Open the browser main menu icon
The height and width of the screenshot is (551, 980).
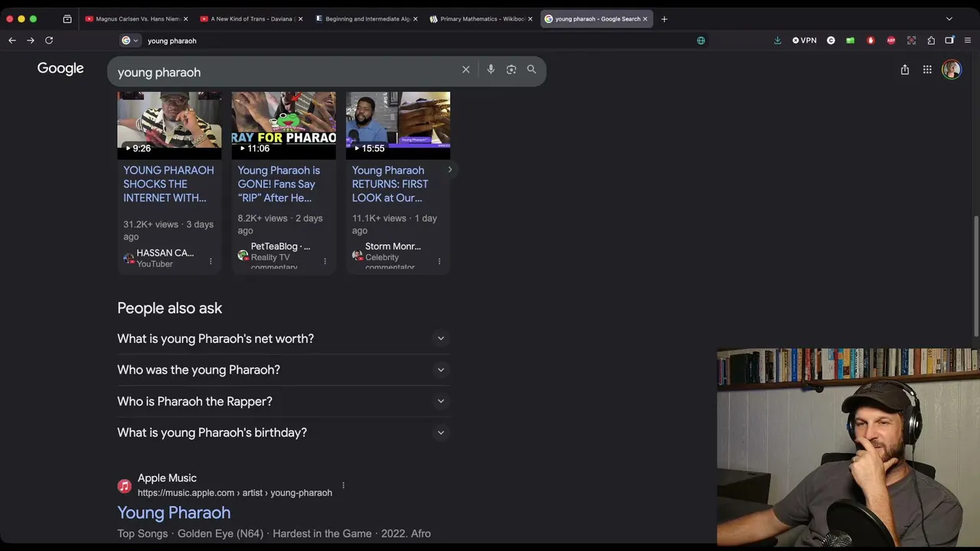click(x=968, y=41)
